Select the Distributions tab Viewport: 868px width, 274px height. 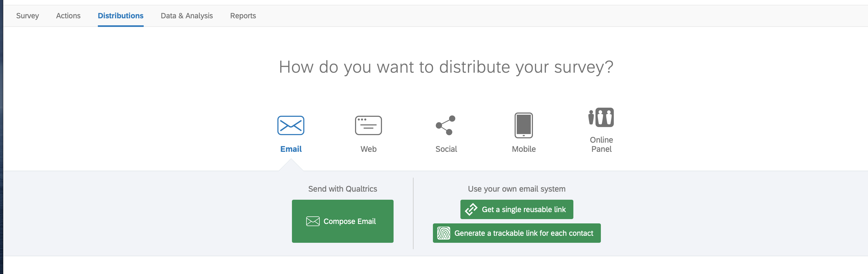point(120,16)
